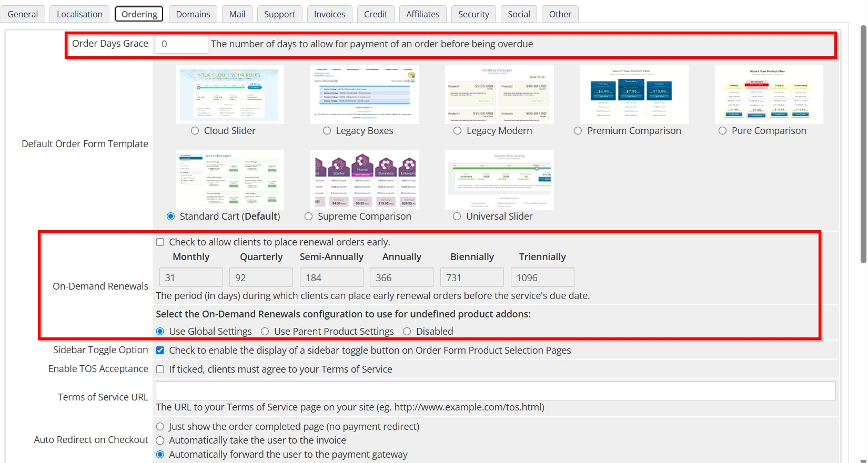Select Just show the order completed page
868x463 pixels.
click(160, 427)
